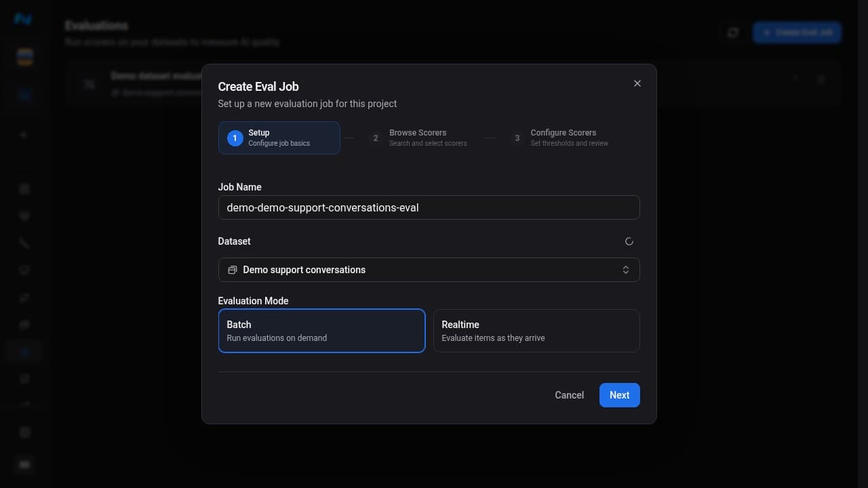Viewport: 868px width, 488px height.
Task: Close the Create Eval Job dialog
Action: [x=637, y=83]
